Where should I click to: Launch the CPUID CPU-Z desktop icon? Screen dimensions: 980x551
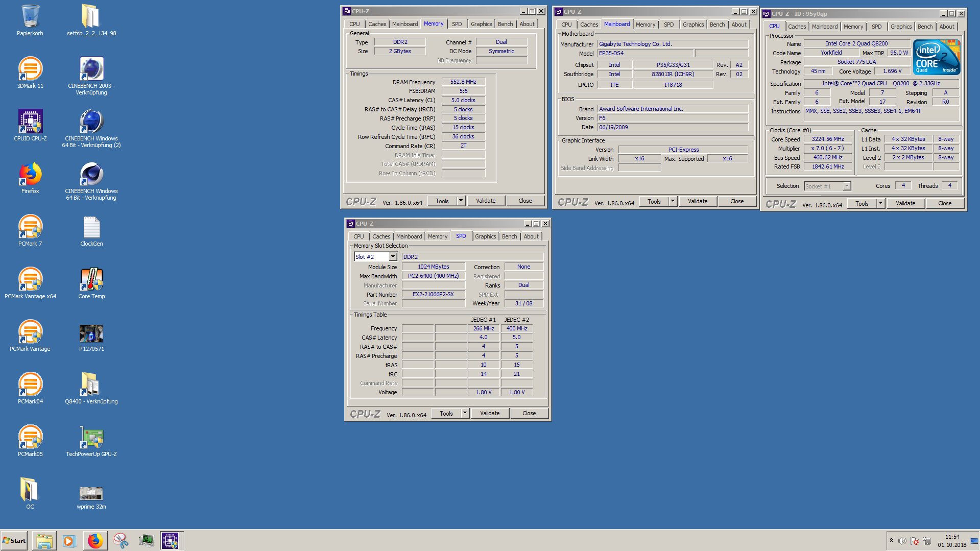pos(30,126)
